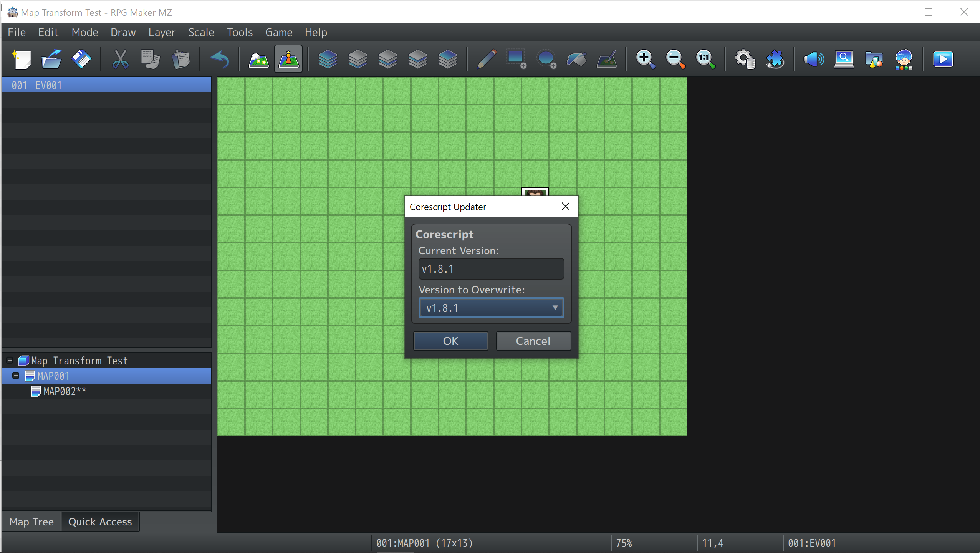Collapse the Map Transform Test tree root

coord(10,360)
